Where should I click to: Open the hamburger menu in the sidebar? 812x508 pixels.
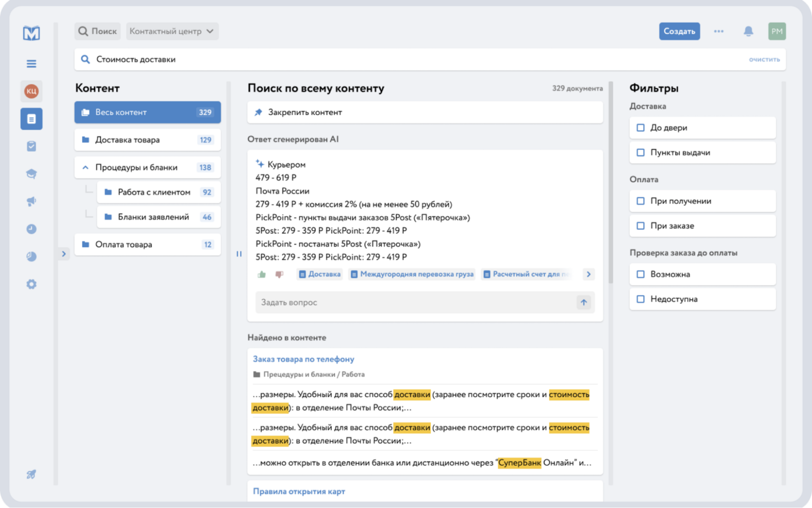[x=31, y=64]
